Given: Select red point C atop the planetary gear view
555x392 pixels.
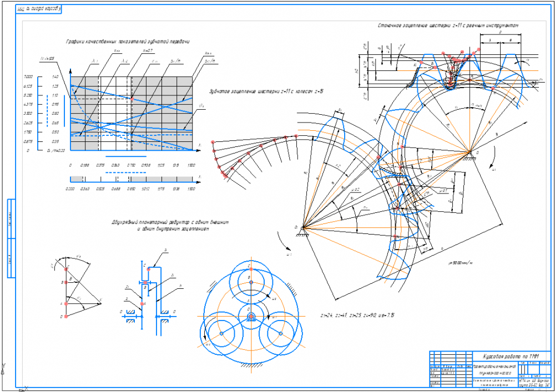Looking at the screenshot, I should 251,269.
